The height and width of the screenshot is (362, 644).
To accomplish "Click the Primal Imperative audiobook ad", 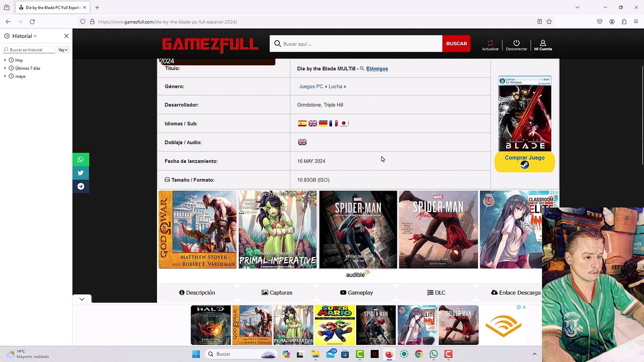I will pyautogui.click(x=278, y=230).
